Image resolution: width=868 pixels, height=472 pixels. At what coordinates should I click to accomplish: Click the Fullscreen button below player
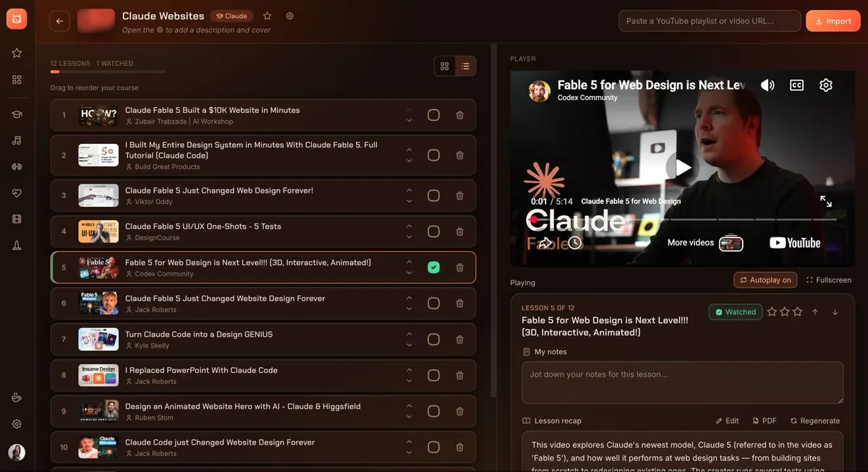point(829,280)
